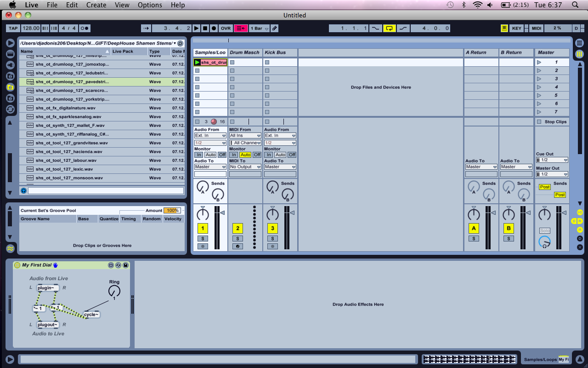The image size is (588, 368).
Task: Click the D overload indicator
Action: point(577,28)
